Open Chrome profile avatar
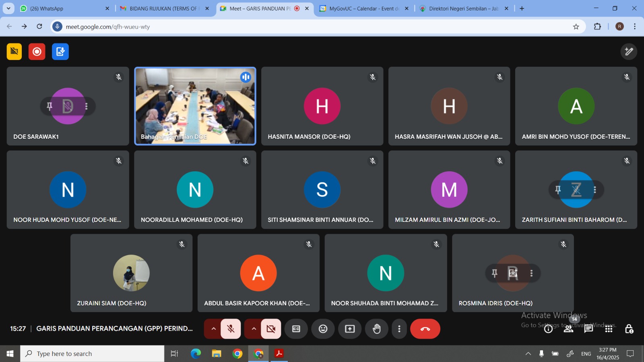 [620, 27]
